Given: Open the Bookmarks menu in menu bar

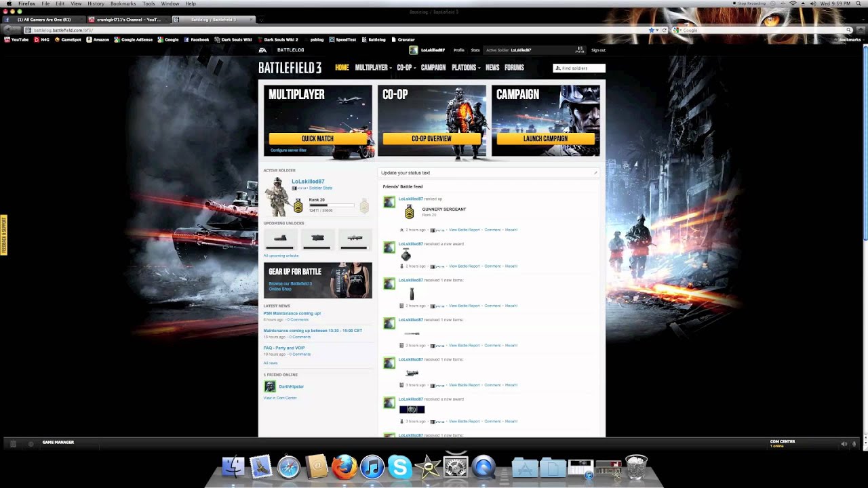Looking at the screenshot, I should [123, 3].
